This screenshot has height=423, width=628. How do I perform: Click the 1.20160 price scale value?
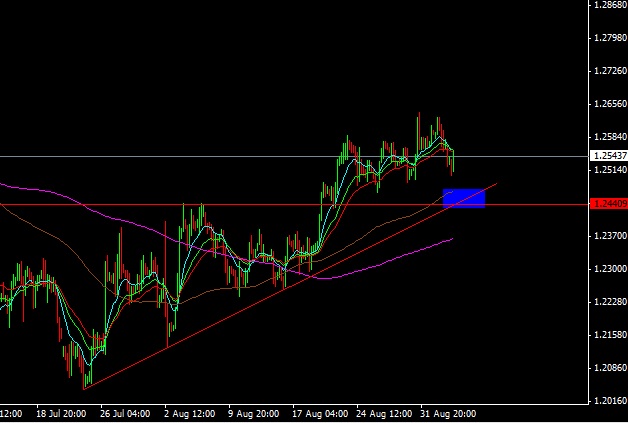coord(610,400)
